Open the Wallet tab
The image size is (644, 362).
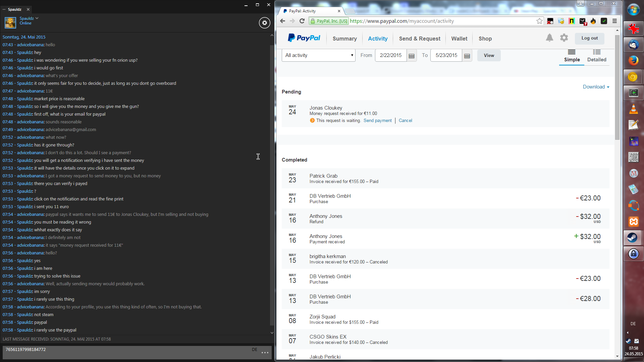[459, 39]
